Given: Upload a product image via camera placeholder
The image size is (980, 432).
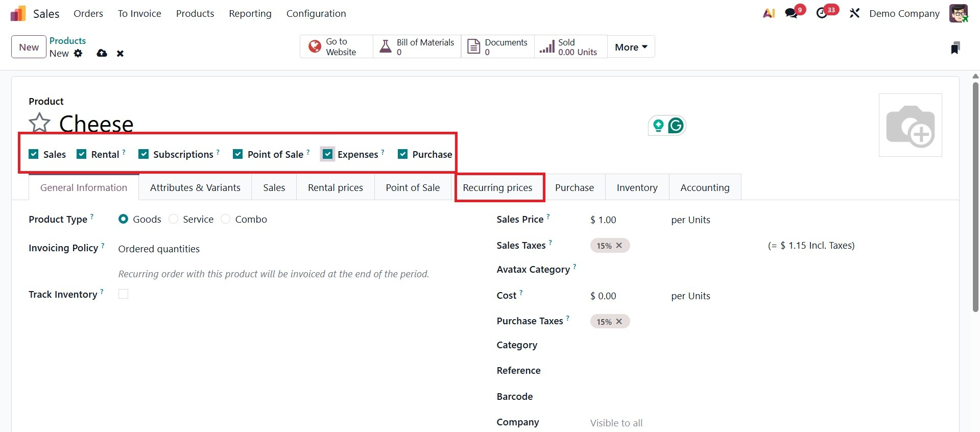Looking at the screenshot, I should [x=910, y=125].
